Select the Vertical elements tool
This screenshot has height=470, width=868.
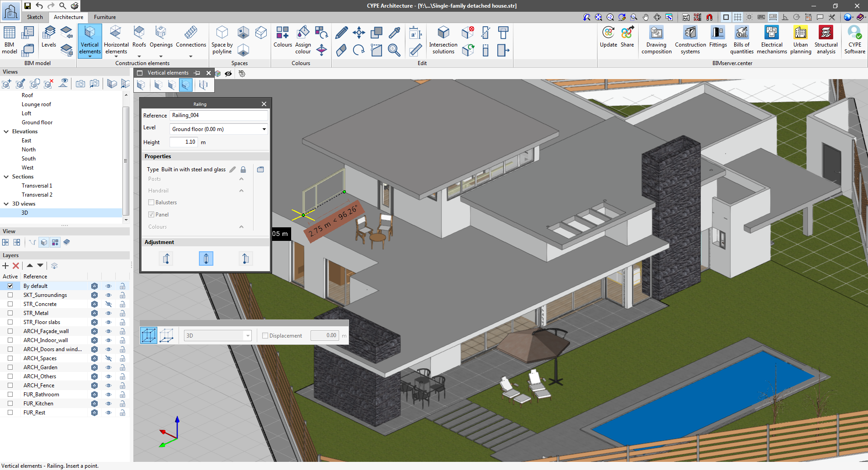click(x=90, y=41)
